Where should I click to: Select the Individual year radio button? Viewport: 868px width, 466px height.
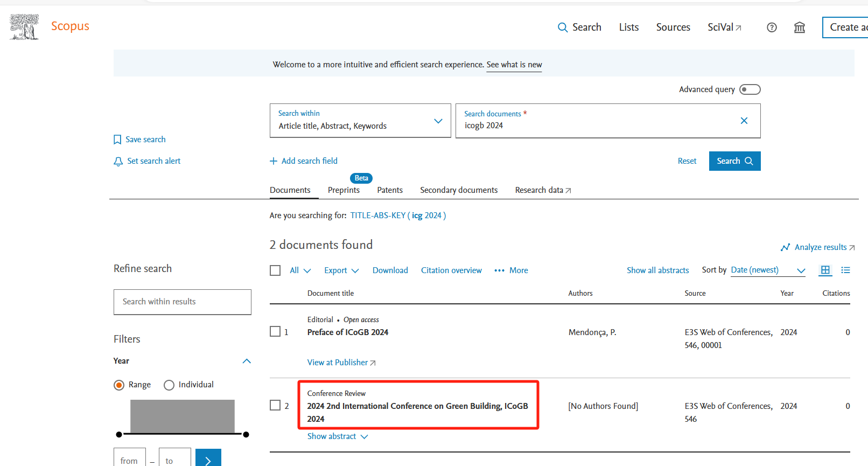169,385
